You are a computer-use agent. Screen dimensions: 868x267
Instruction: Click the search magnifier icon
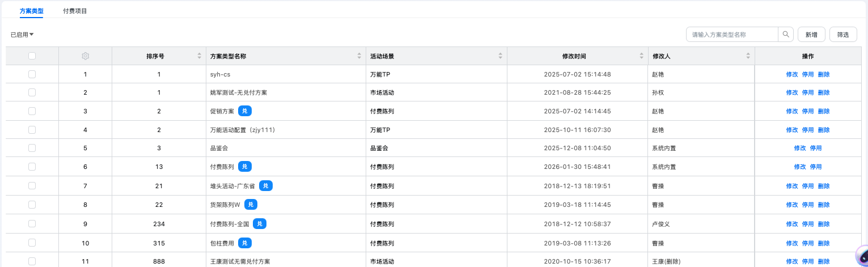[786, 35]
